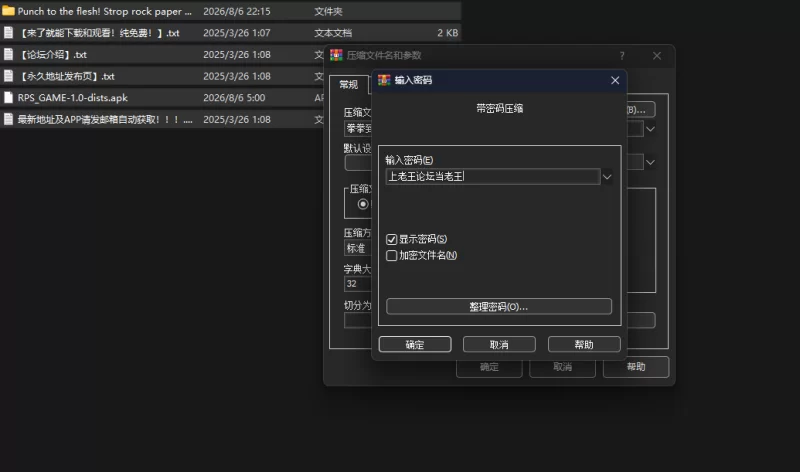Image resolution: width=800 pixels, height=472 pixels.
Task: Click the ? help icon in 压缩文件名和参数 window
Action: [x=622, y=56]
